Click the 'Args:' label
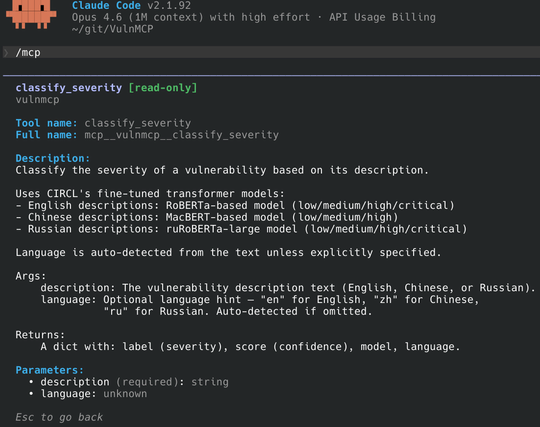 (x=31, y=276)
